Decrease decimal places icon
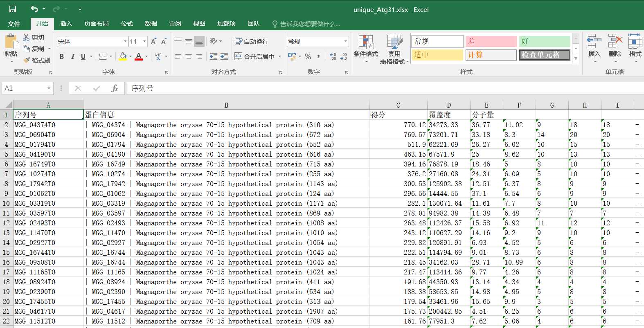The height and width of the screenshot is (328, 644). tap(344, 56)
